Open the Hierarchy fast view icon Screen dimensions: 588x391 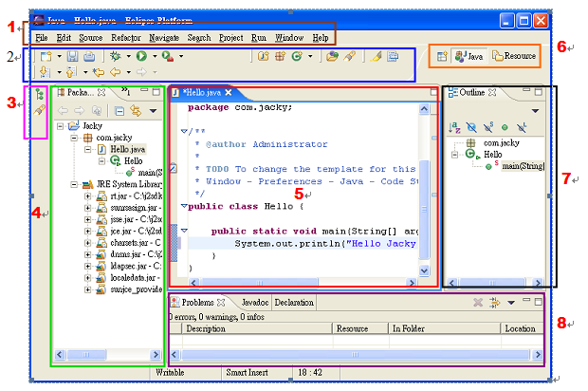click(39, 94)
